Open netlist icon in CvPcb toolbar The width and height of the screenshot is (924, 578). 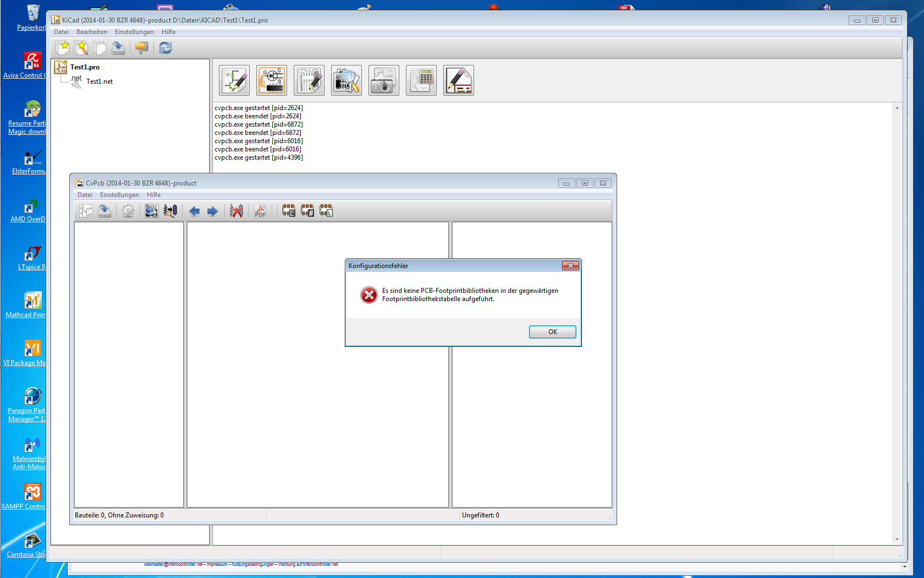point(86,211)
